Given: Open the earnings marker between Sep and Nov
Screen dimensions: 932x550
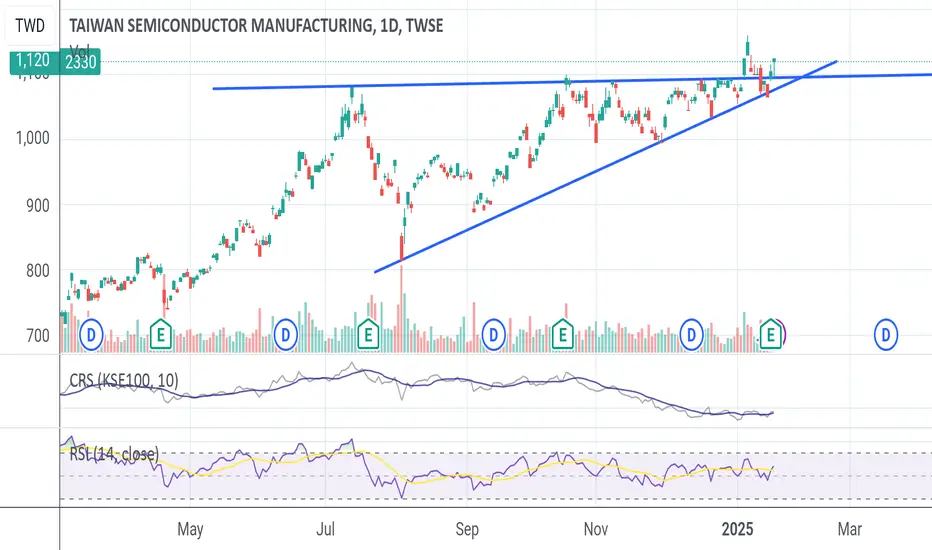Looking at the screenshot, I should click(x=562, y=334).
